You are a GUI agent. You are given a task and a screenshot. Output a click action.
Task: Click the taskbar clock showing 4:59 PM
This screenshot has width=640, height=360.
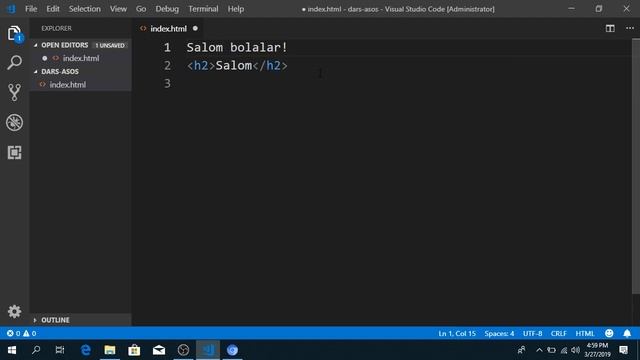597,350
